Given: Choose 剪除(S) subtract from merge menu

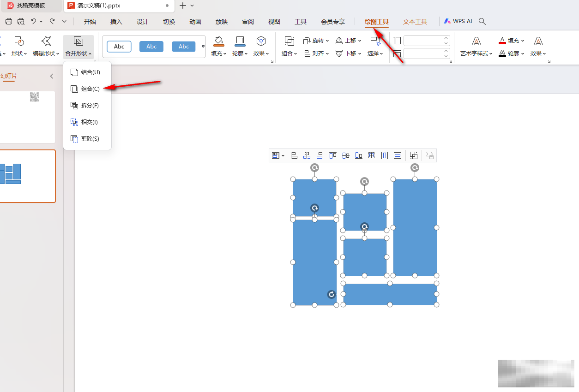Looking at the screenshot, I should (87, 139).
